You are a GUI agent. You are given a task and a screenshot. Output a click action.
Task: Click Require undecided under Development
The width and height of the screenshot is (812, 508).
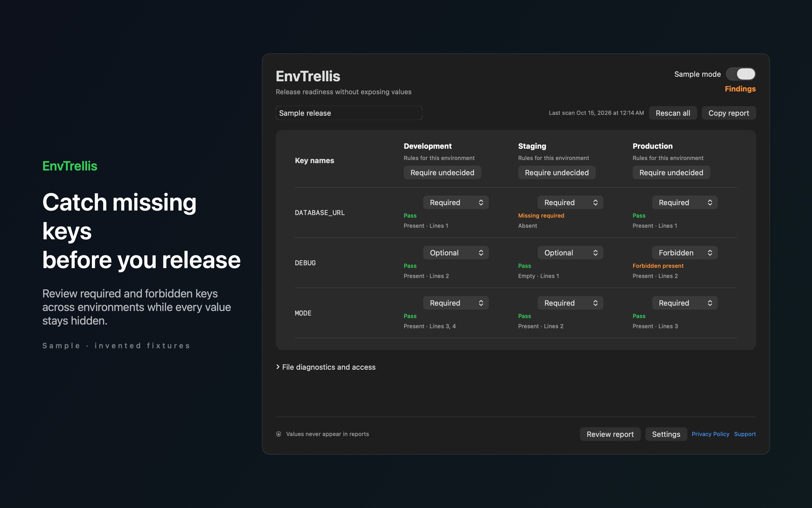[442, 172]
